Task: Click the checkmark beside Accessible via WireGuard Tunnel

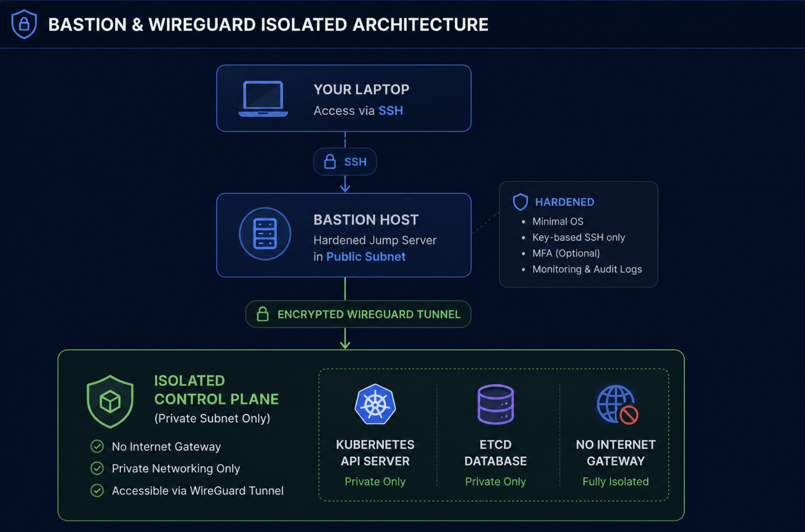Action: pos(97,490)
